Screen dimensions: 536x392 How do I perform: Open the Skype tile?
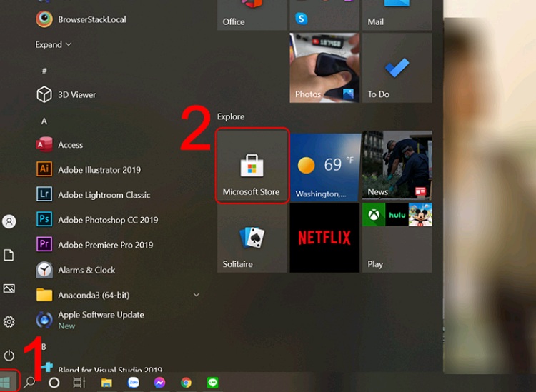pos(301,19)
